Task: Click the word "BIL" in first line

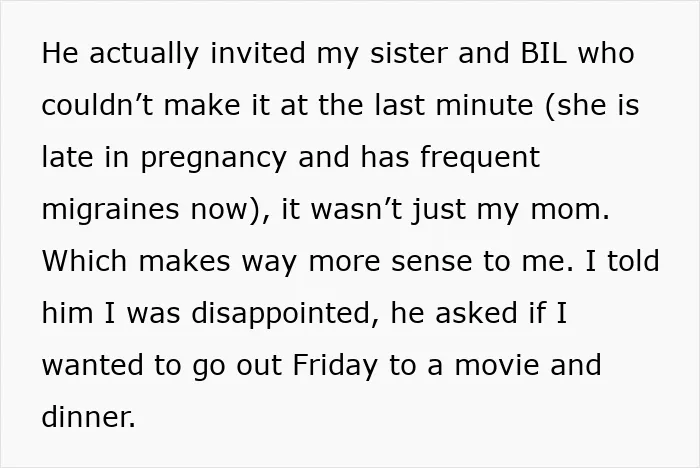Action: point(544,53)
